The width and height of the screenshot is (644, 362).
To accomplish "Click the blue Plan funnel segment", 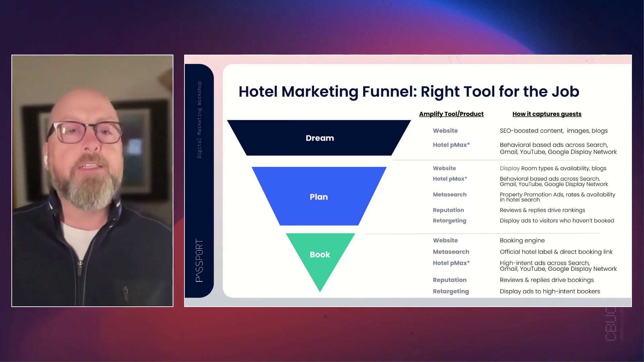I will point(319,197).
